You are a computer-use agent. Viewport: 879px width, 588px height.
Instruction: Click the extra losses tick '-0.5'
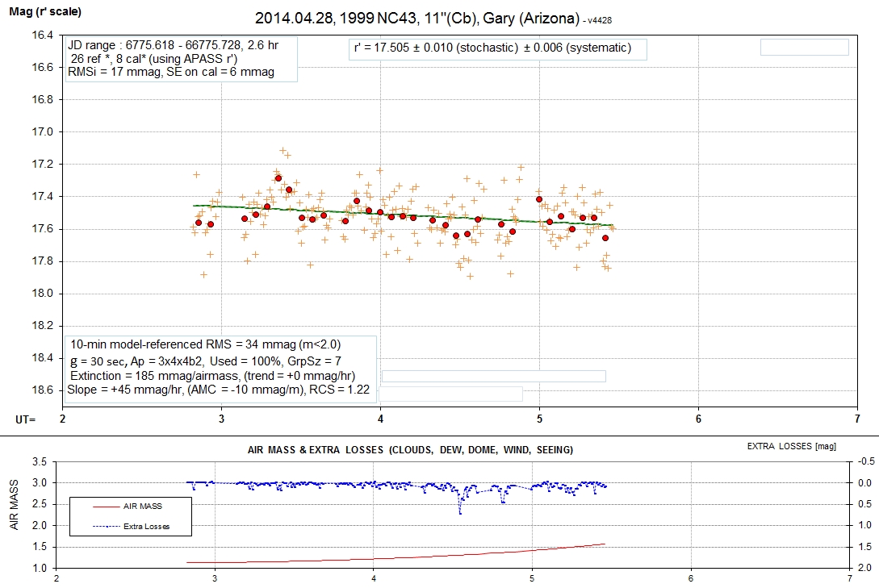pyautogui.click(x=865, y=462)
